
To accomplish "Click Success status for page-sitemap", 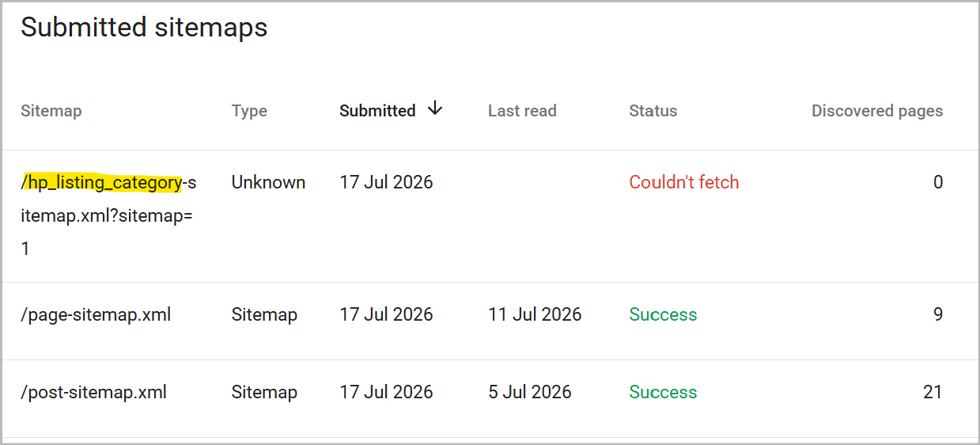I will tap(663, 314).
